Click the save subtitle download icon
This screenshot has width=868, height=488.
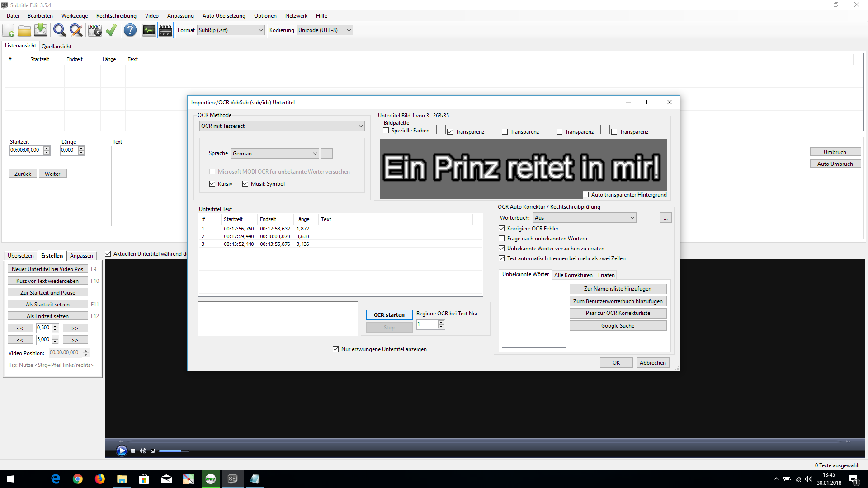(41, 30)
